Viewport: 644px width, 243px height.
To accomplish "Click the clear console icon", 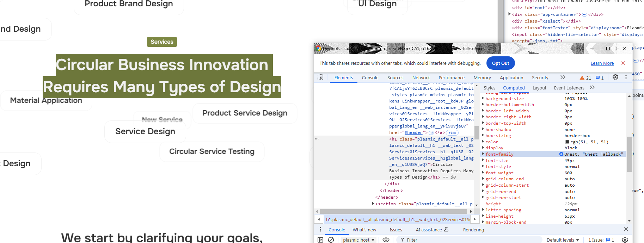I will coord(331,240).
